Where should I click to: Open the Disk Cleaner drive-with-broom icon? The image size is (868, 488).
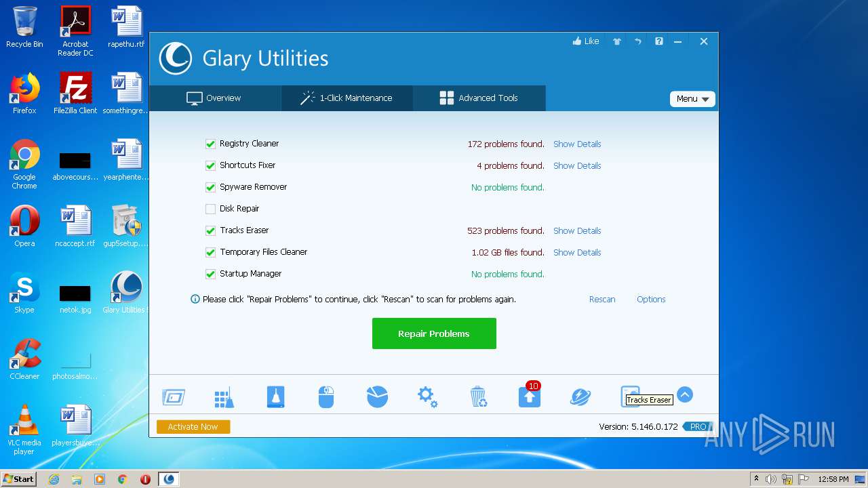coord(275,397)
